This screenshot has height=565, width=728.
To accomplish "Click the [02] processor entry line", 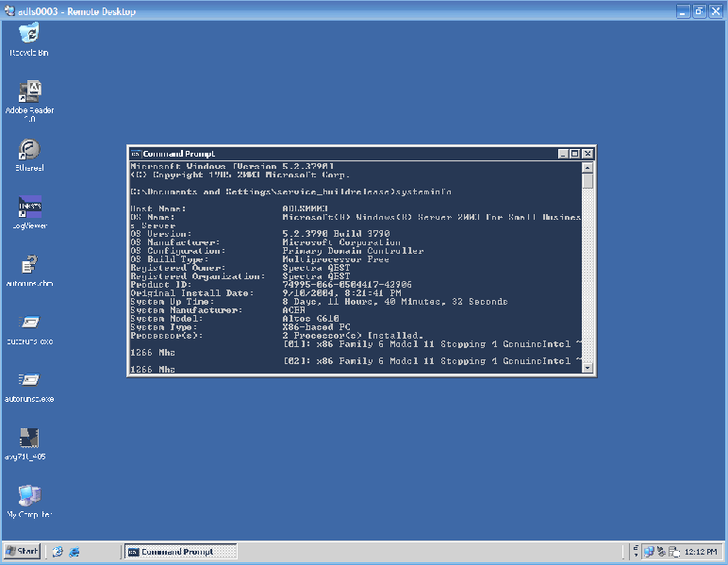I will pos(432,360).
